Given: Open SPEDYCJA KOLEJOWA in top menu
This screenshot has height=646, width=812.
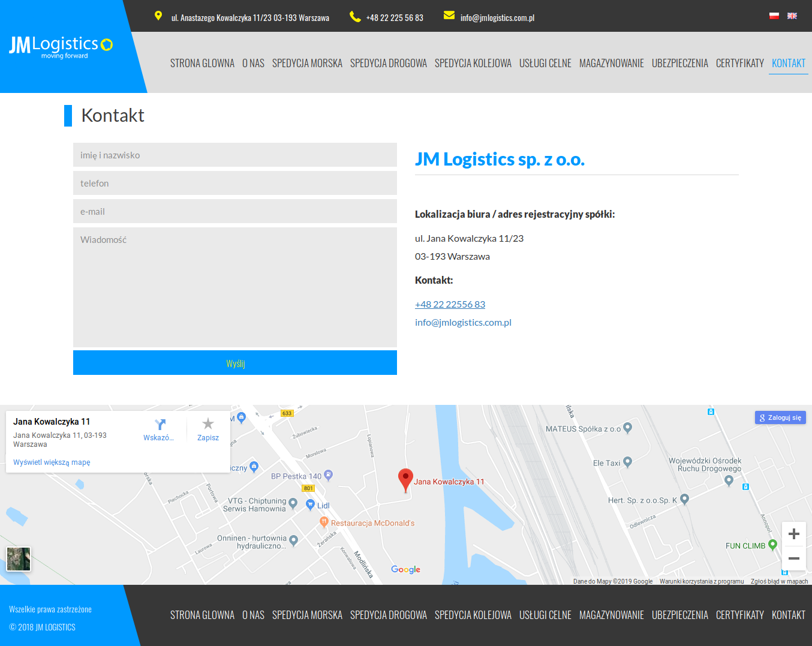Looking at the screenshot, I should 473,63.
